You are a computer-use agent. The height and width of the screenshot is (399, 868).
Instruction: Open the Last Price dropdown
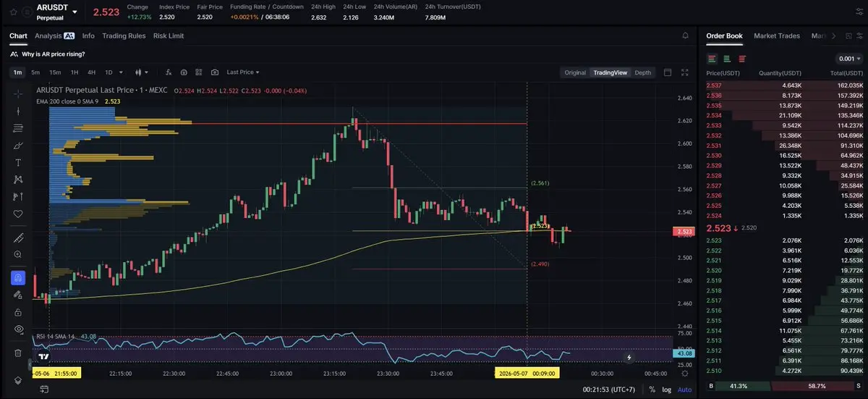[243, 72]
